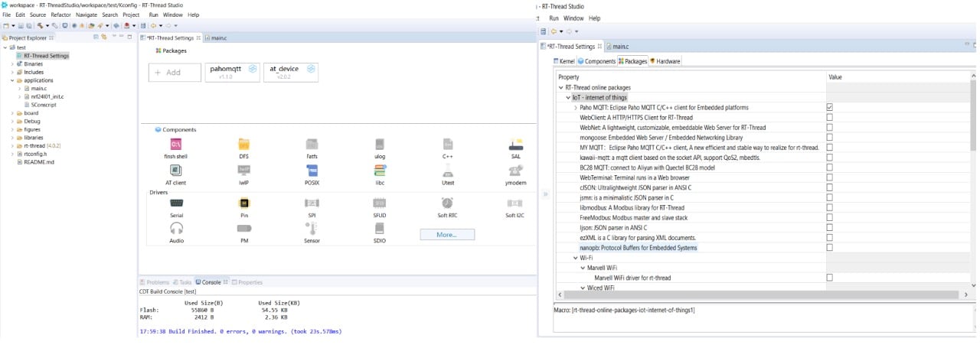Image resolution: width=980 pixels, height=348 pixels.
Task: Tick the cJSON package checkbox
Action: click(x=829, y=187)
